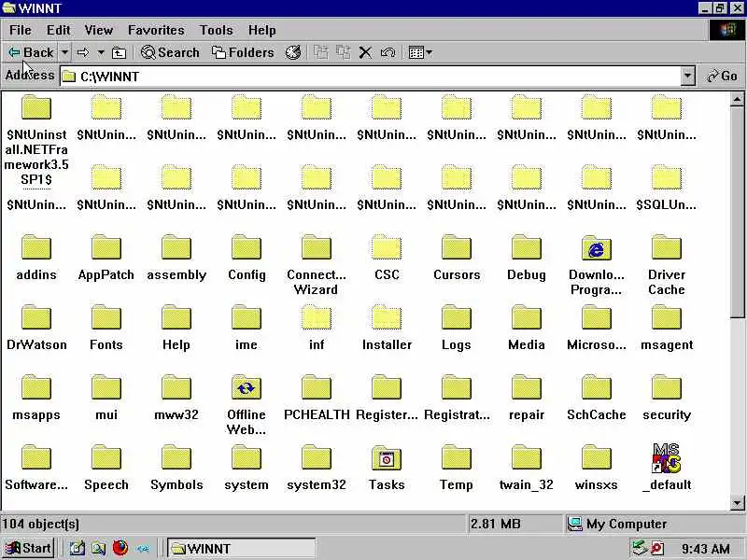Open the Views dropdown button
Image resolution: width=747 pixels, height=560 pixels.
click(x=421, y=52)
